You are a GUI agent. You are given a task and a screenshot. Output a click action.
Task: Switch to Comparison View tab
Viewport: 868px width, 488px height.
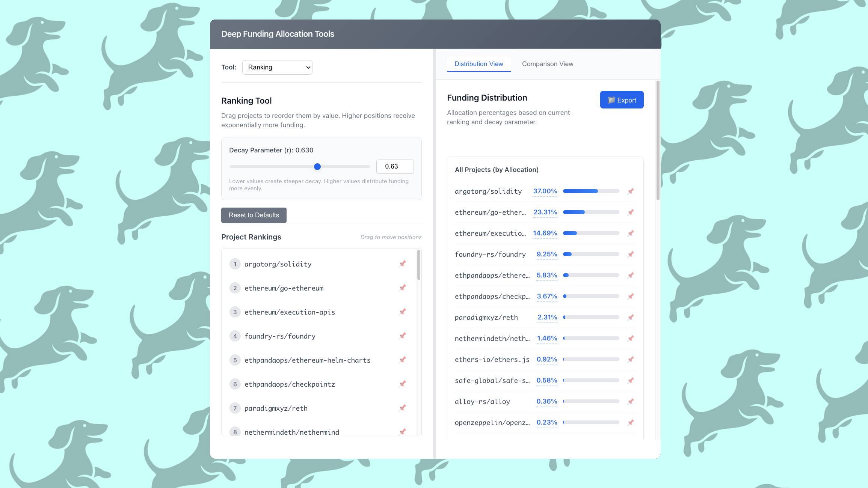click(x=547, y=64)
